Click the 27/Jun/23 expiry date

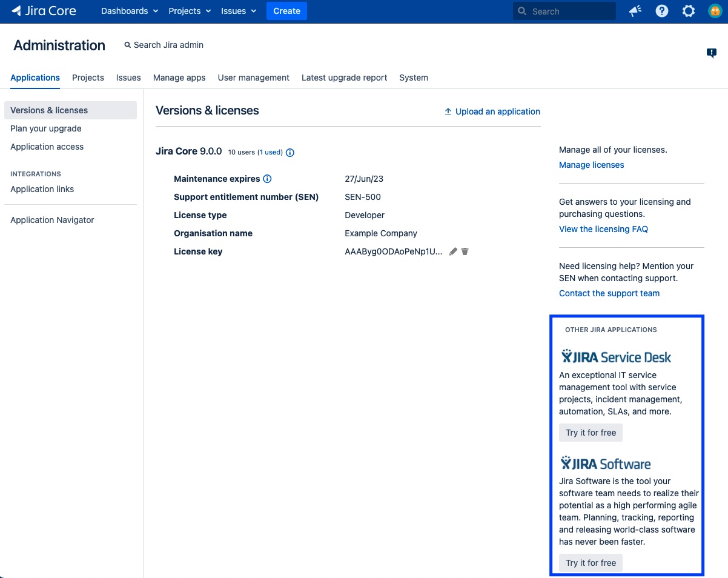coord(364,179)
